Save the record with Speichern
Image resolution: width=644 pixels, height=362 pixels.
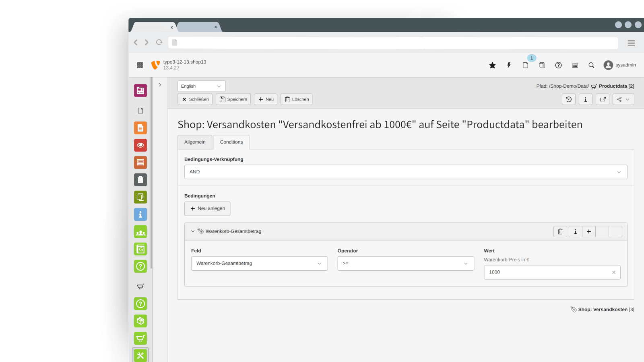[x=233, y=99]
